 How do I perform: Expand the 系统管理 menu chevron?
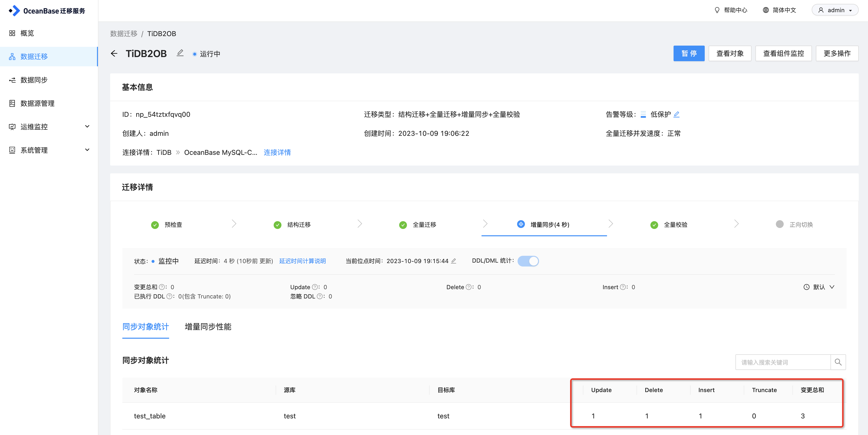[87, 150]
